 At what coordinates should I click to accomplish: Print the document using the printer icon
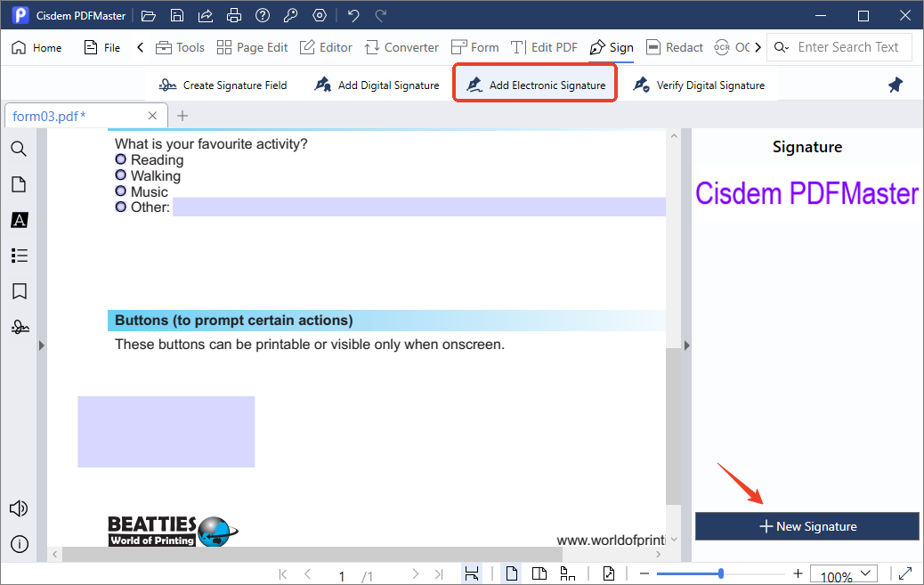(x=234, y=16)
